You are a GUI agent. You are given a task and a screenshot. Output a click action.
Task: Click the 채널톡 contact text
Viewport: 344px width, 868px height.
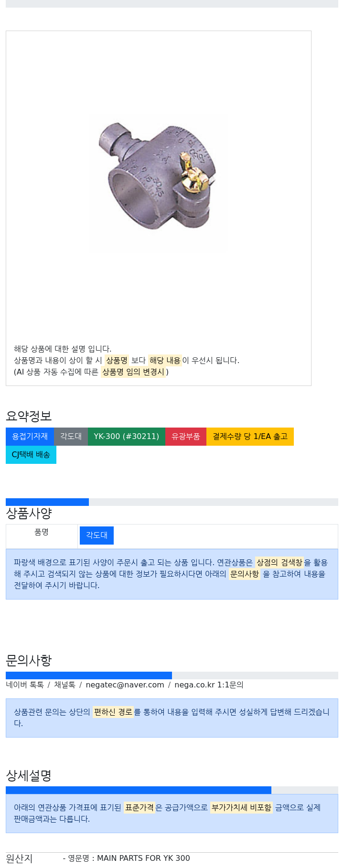pyautogui.click(x=64, y=685)
